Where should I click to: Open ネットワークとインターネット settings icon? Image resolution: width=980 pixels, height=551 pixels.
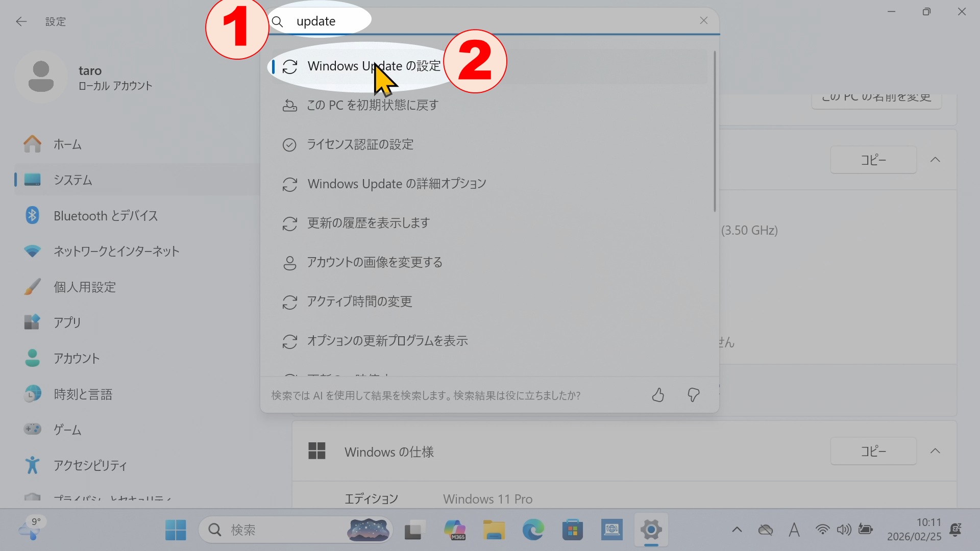pyautogui.click(x=32, y=251)
